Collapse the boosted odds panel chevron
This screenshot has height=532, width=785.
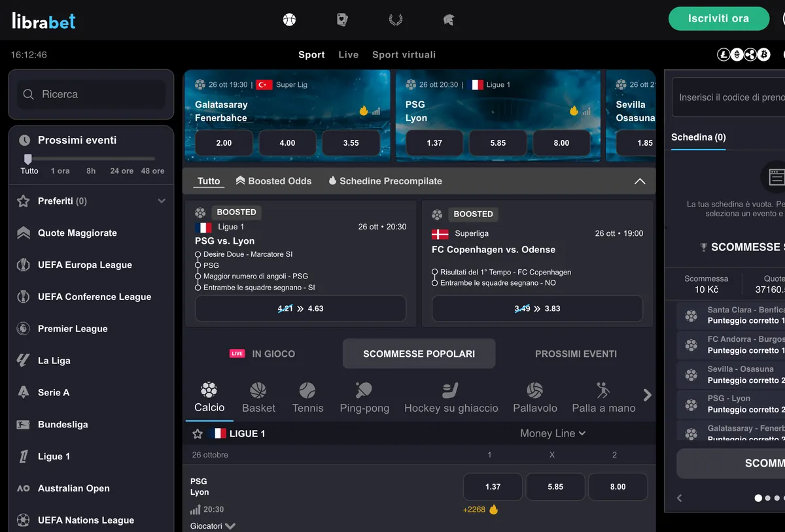point(640,181)
